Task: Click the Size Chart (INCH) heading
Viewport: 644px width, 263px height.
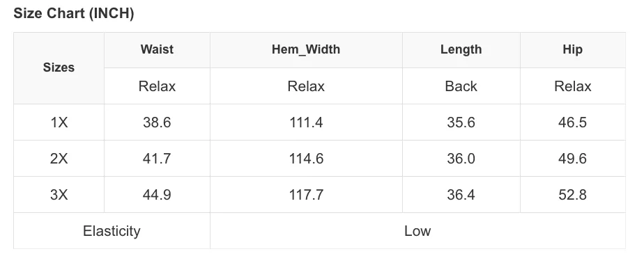Action: pyautogui.click(x=73, y=13)
